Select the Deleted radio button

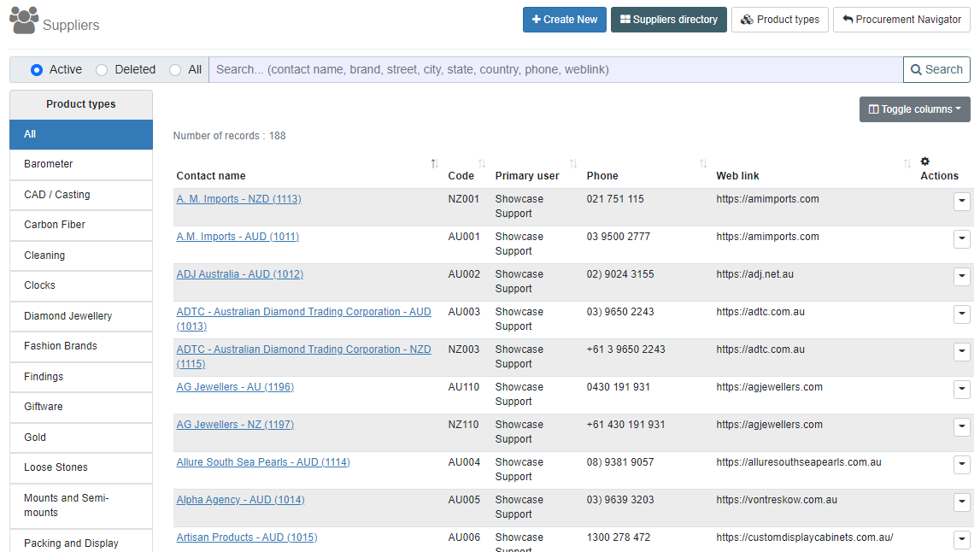pyautogui.click(x=102, y=70)
